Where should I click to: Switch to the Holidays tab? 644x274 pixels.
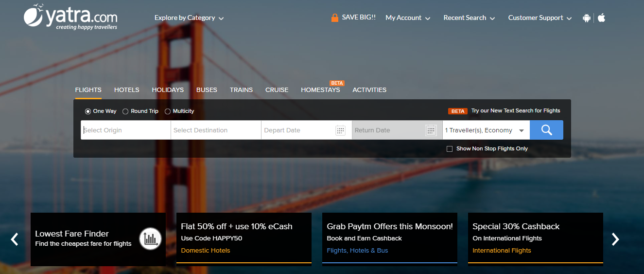coord(168,90)
